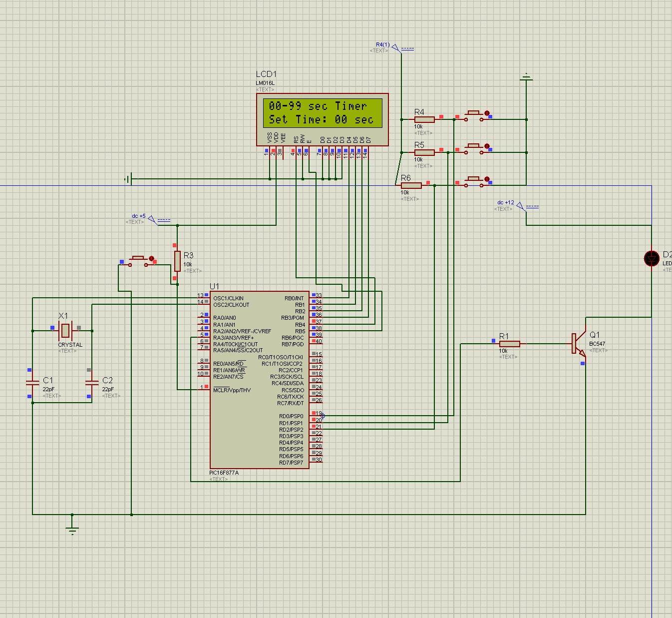Click the U1 reference label
Image resolution: width=672 pixels, height=618 pixels.
point(214,286)
